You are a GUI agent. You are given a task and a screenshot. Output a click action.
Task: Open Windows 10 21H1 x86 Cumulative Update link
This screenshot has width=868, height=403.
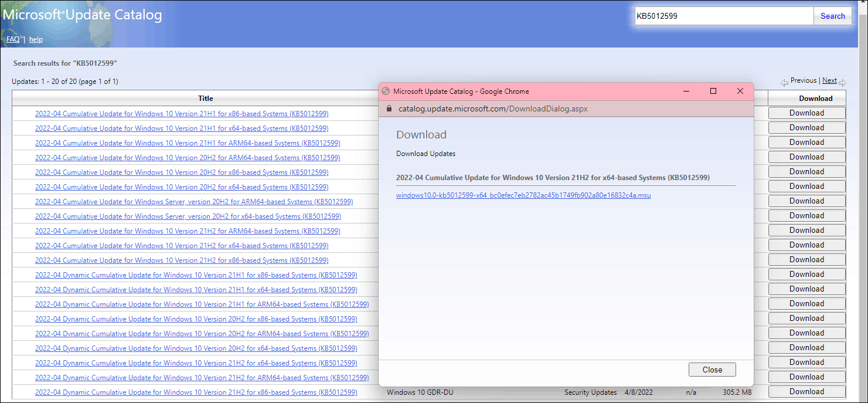click(182, 114)
